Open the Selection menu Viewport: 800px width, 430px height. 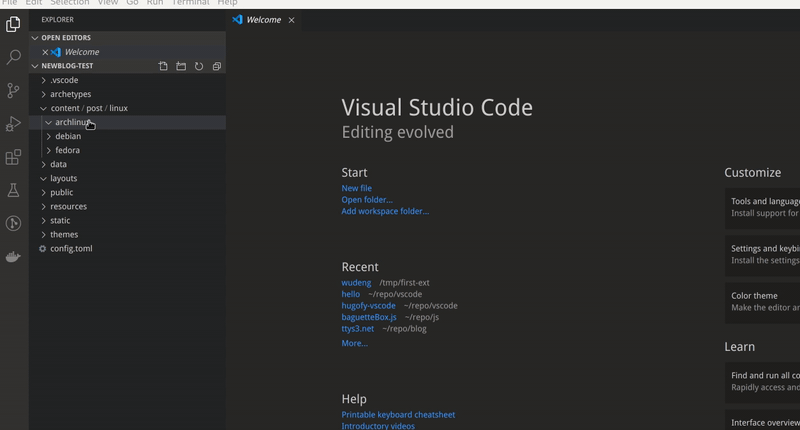(x=69, y=3)
